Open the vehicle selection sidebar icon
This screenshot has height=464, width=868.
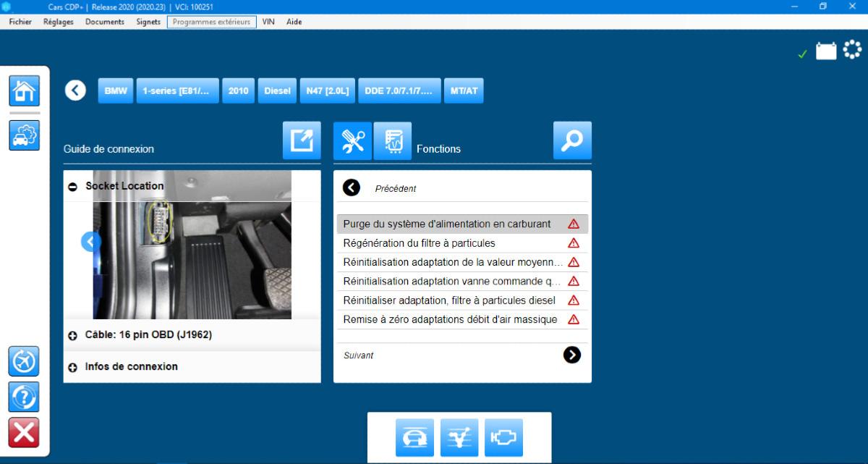coord(24,135)
